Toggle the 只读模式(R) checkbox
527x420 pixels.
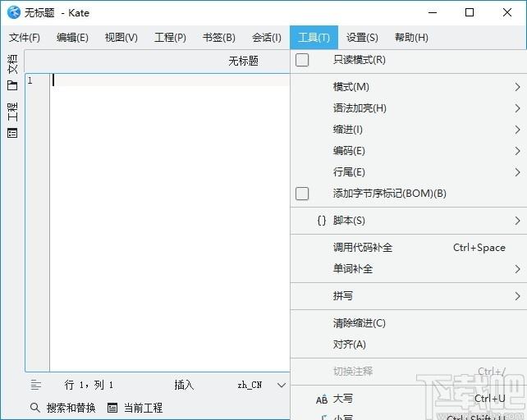coord(302,60)
